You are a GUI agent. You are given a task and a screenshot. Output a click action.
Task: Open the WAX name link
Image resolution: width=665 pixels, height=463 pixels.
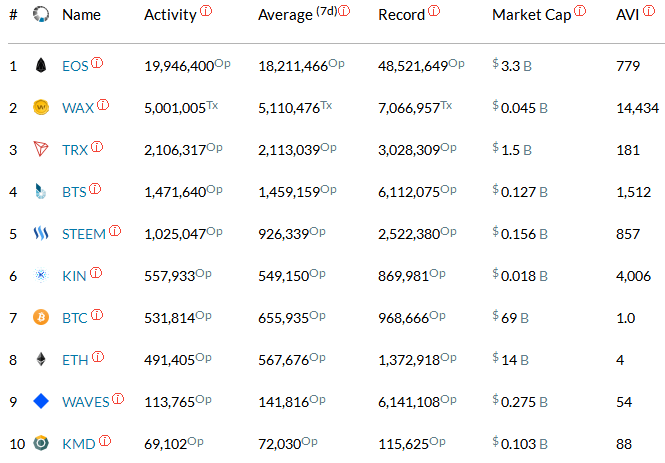78,108
